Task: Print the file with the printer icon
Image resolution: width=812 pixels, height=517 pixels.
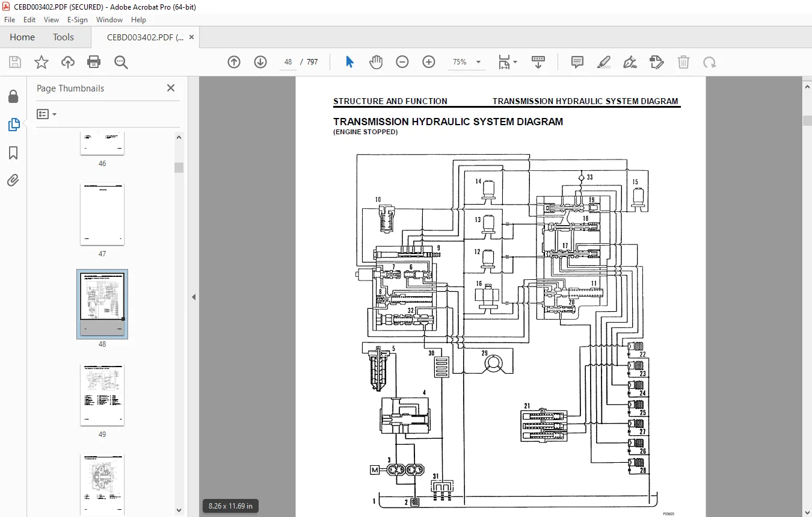Action: [94, 62]
